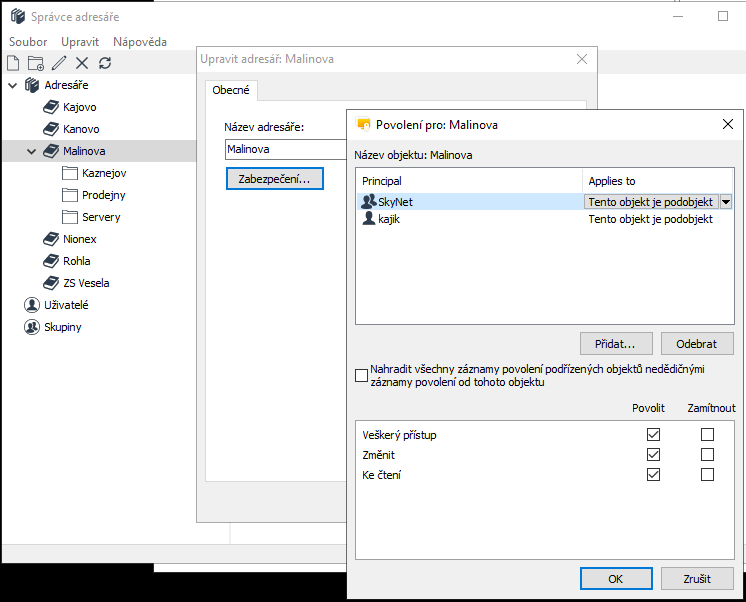Open the Soubor menu
746x602 pixels.
click(x=28, y=42)
